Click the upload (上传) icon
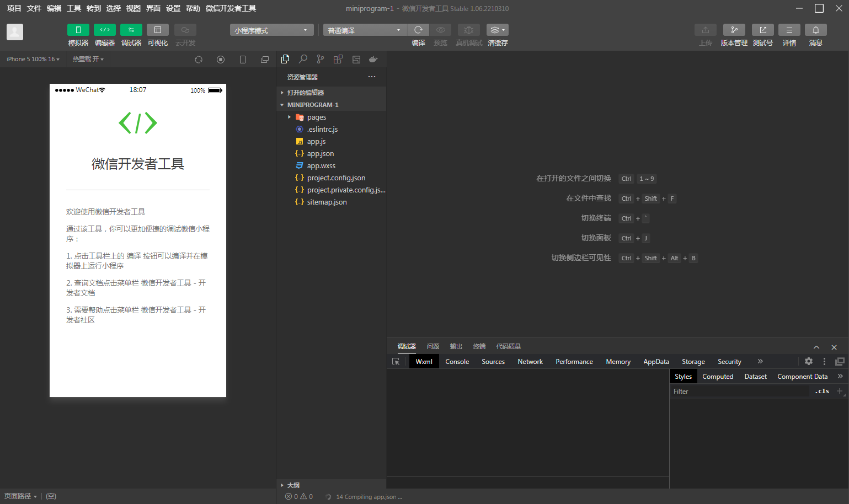Screen dimensions: 849x504 tap(706, 30)
